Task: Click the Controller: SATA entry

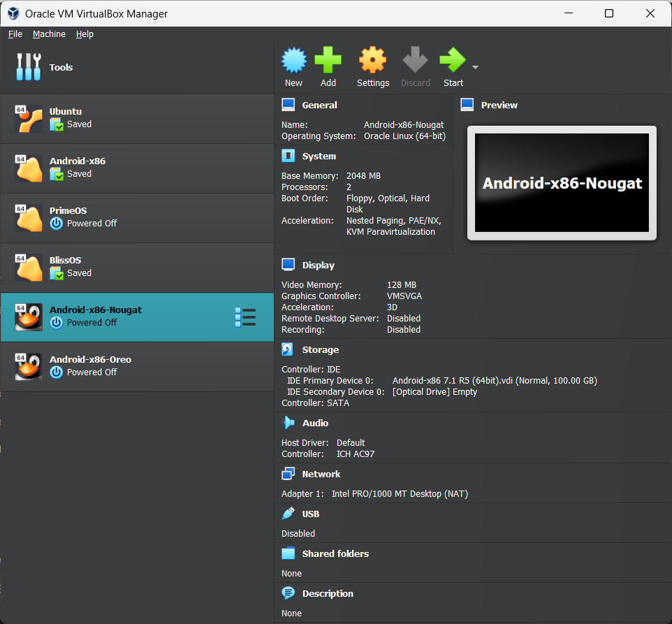Action: tap(316, 403)
